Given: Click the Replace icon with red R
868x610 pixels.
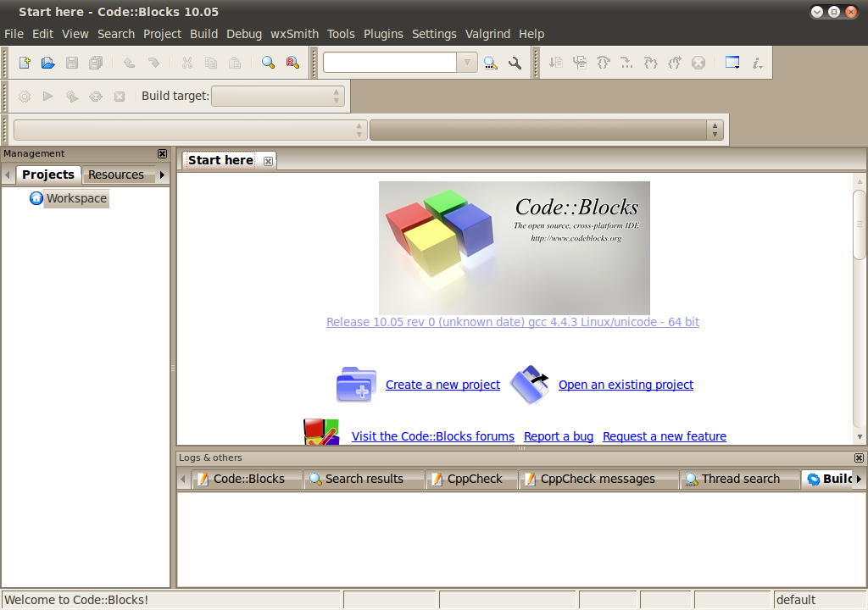Looking at the screenshot, I should tap(292, 63).
